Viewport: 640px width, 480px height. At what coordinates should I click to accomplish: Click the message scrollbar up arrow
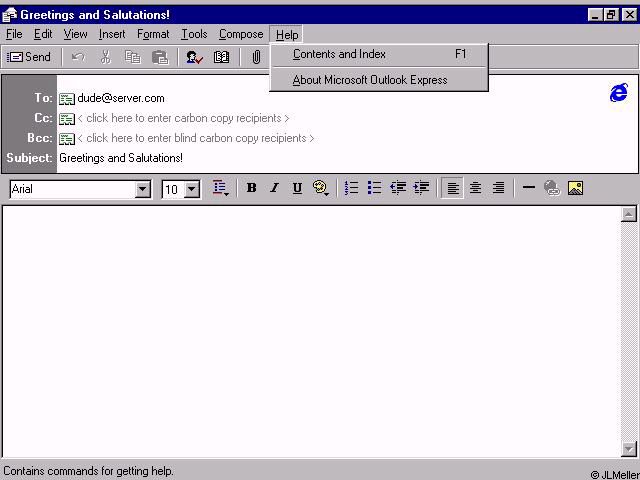pos(629,214)
